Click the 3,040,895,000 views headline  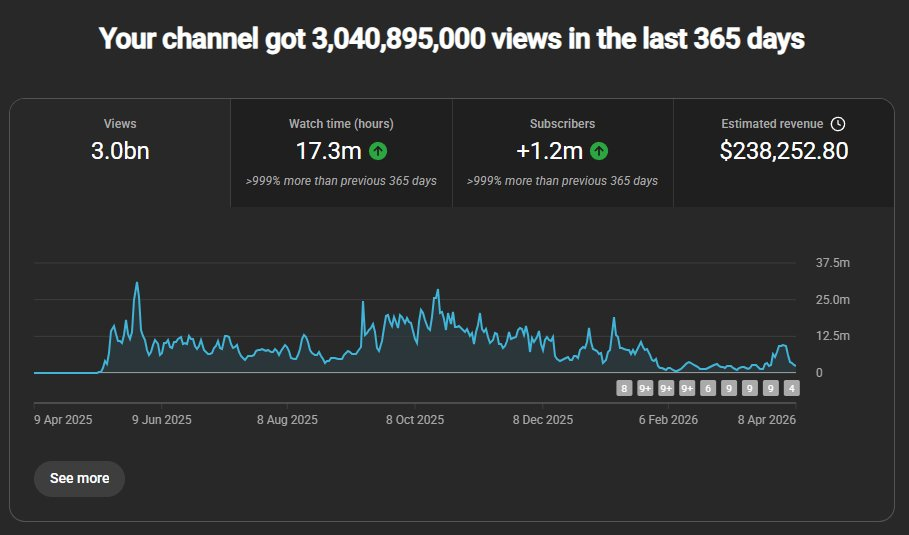pos(451,39)
